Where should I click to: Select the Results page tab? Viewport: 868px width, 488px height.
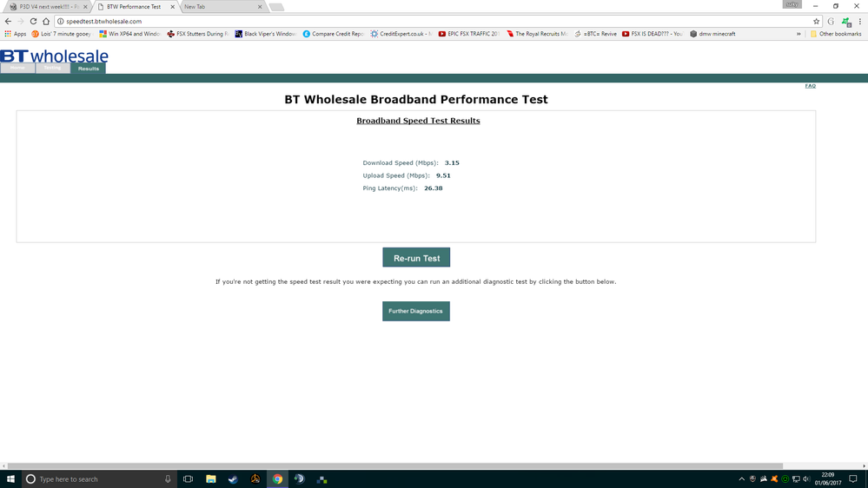(x=88, y=69)
